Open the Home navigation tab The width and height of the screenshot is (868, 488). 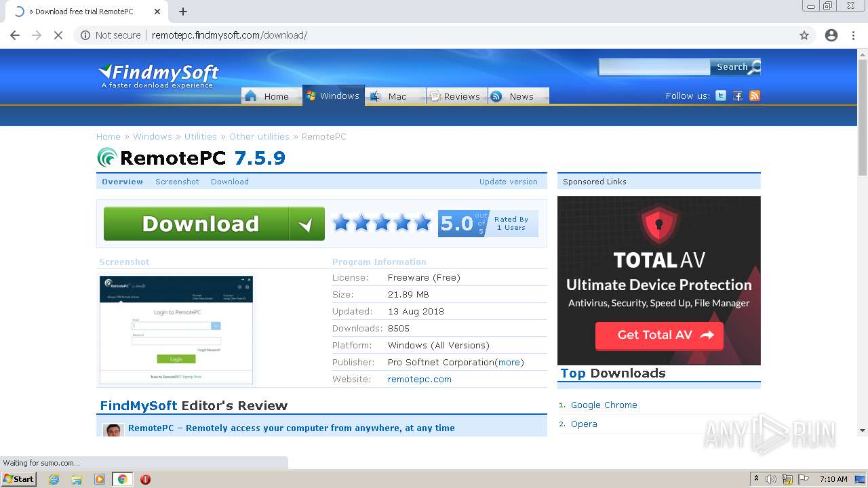(x=271, y=96)
